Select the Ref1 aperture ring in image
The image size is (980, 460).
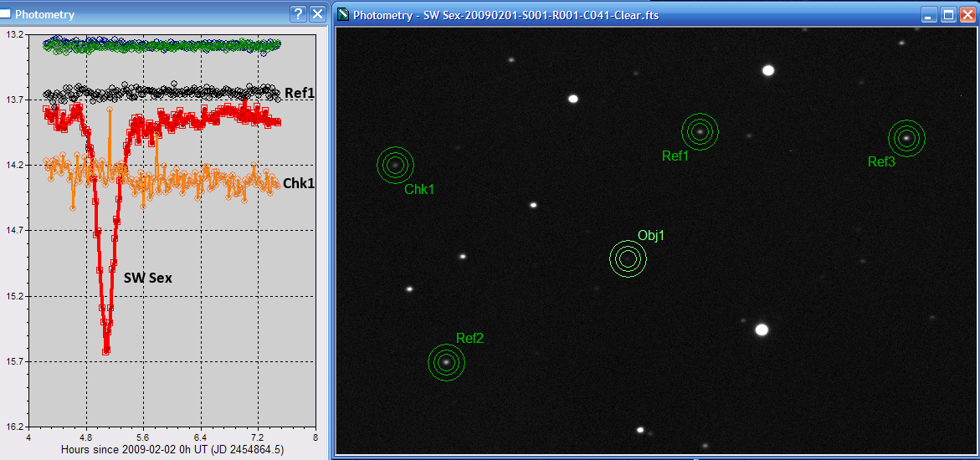tap(700, 130)
